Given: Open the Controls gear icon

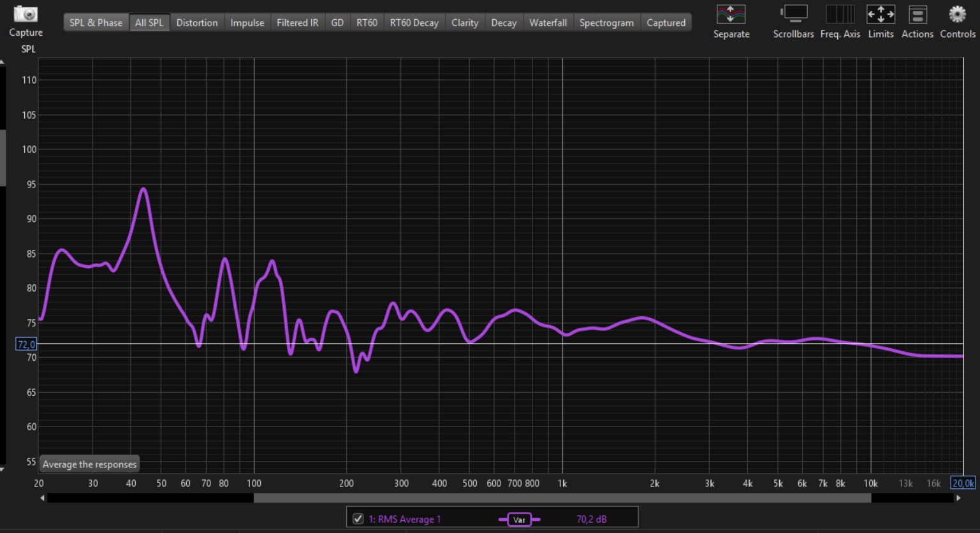Looking at the screenshot, I should (957, 15).
